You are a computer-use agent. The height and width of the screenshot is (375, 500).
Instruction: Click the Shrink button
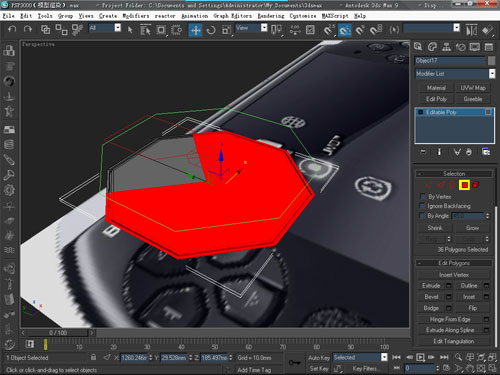(435, 228)
